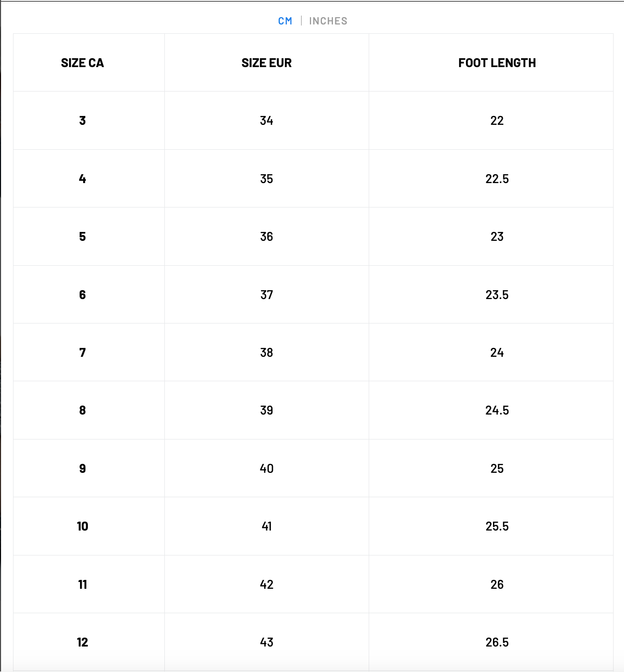Image resolution: width=624 pixels, height=672 pixels.
Task: Select CA size 9 cell
Action: point(82,469)
